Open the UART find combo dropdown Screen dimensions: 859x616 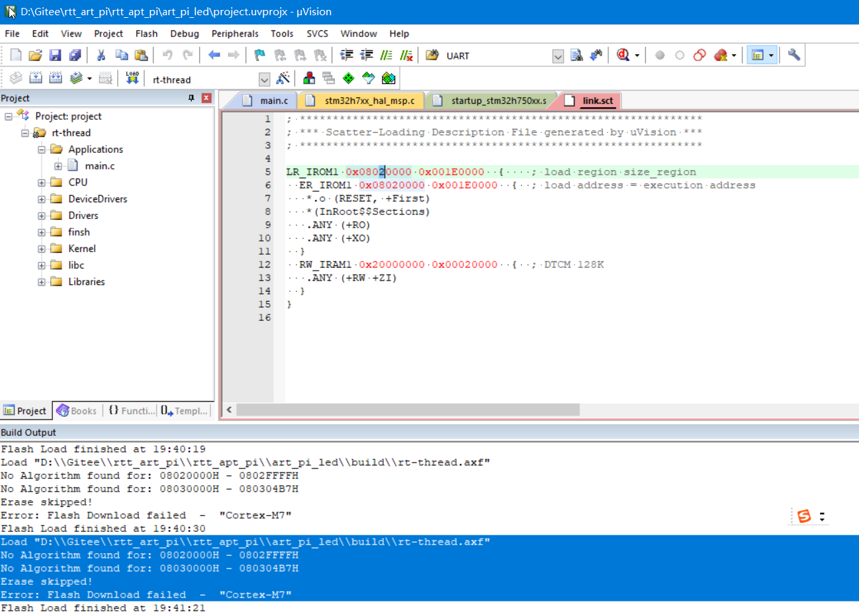pyautogui.click(x=558, y=56)
